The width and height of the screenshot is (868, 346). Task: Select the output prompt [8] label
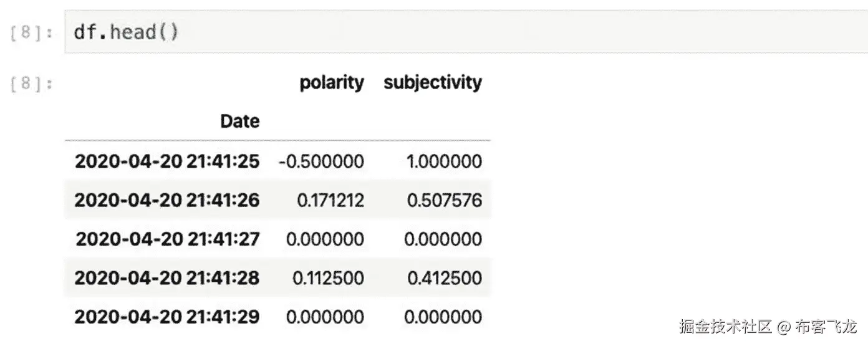(31, 83)
